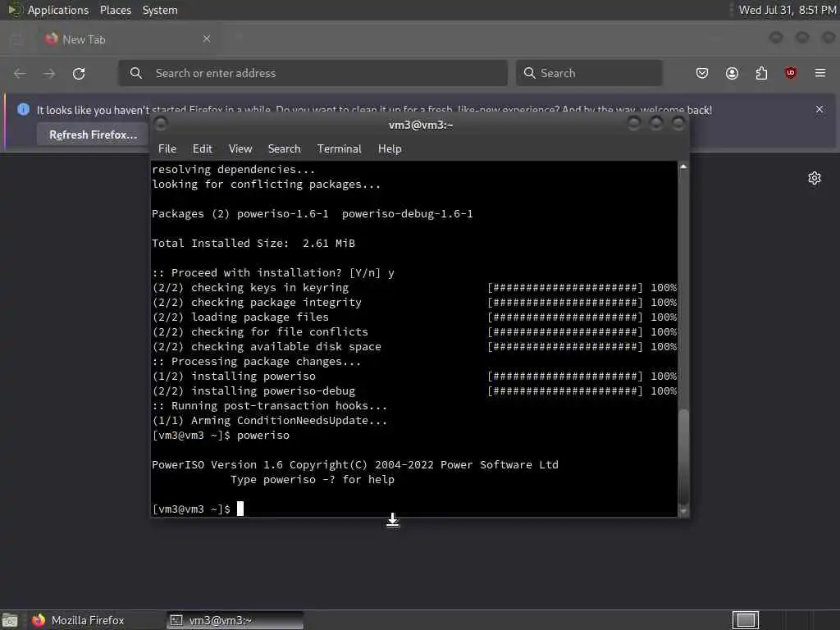Image resolution: width=840 pixels, height=630 pixels.
Task: Click Firefox icon on New Tab tab
Action: point(51,39)
